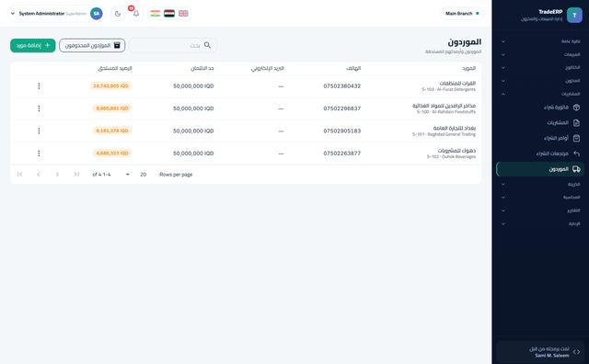Screen dimensions: 589x364
Task: Open actions menu for Al-Rafidain Foodstuffs row
Action: coord(39,108)
